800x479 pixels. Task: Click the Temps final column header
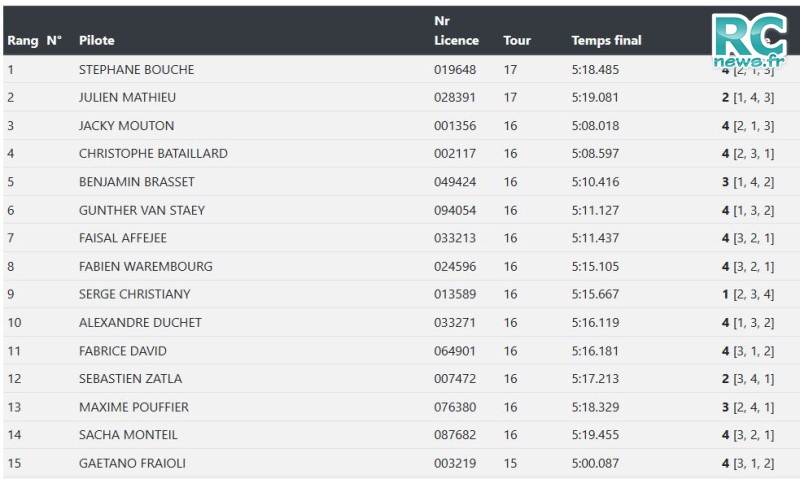(x=606, y=40)
